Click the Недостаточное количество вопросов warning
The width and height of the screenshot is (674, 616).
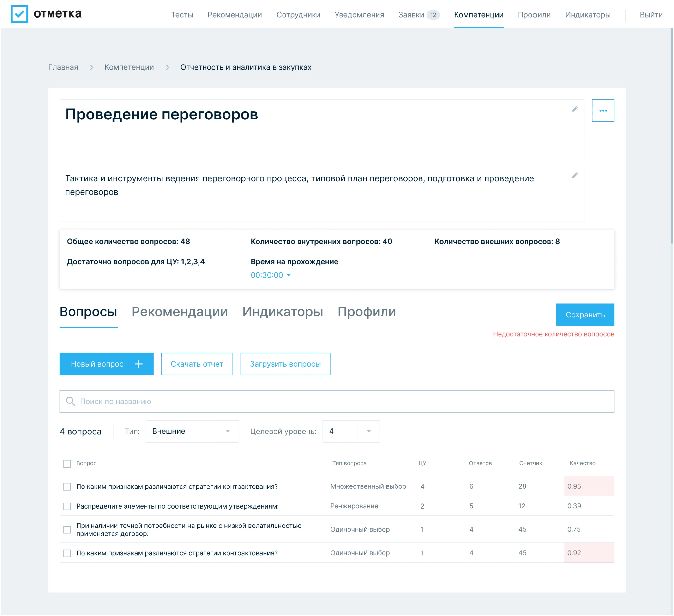point(553,334)
